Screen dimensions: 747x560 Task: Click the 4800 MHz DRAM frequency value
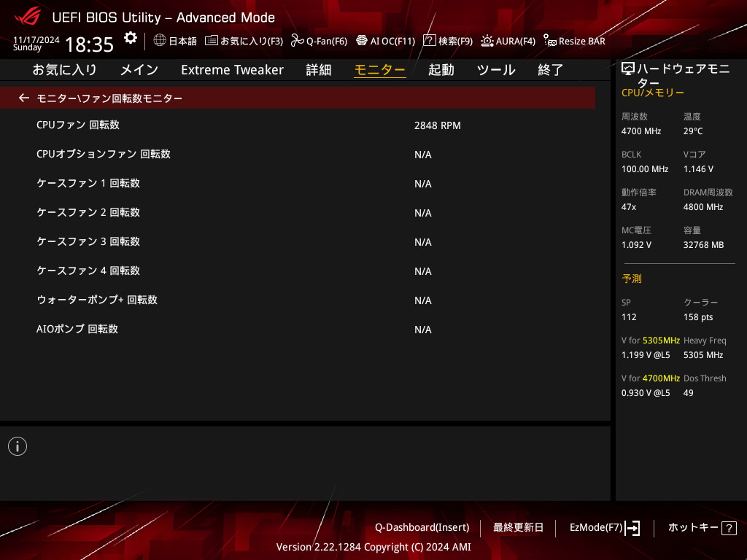click(703, 207)
